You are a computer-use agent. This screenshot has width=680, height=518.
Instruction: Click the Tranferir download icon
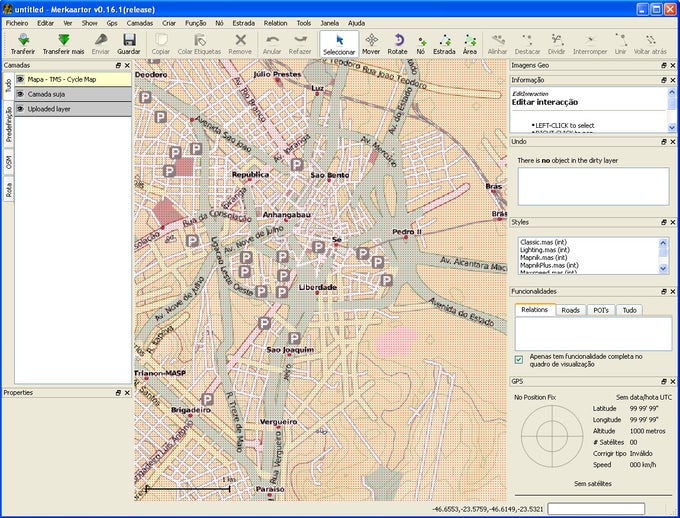click(22, 40)
